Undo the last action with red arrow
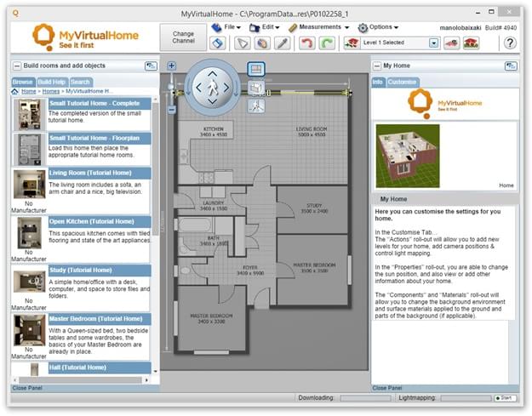The image size is (532, 416). pos(306,43)
